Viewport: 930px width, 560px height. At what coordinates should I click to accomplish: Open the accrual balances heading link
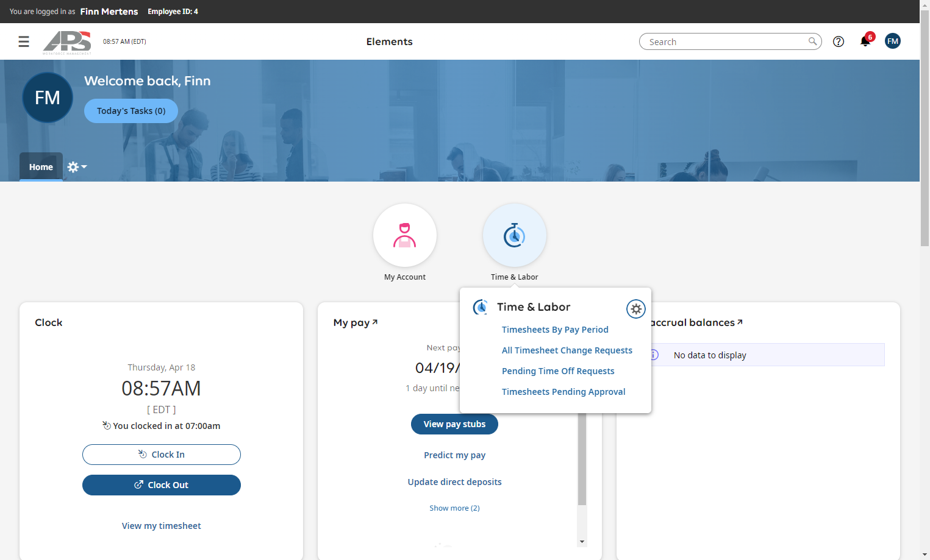tap(696, 322)
